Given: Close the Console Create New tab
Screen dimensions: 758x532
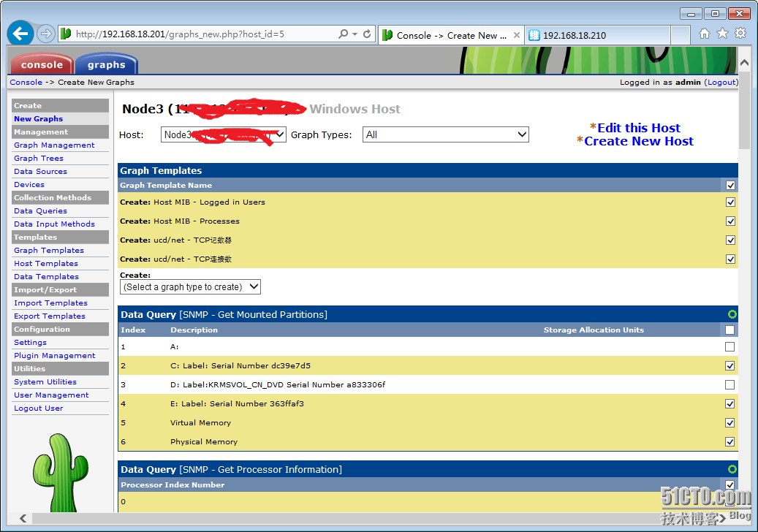Looking at the screenshot, I should [x=516, y=35].
